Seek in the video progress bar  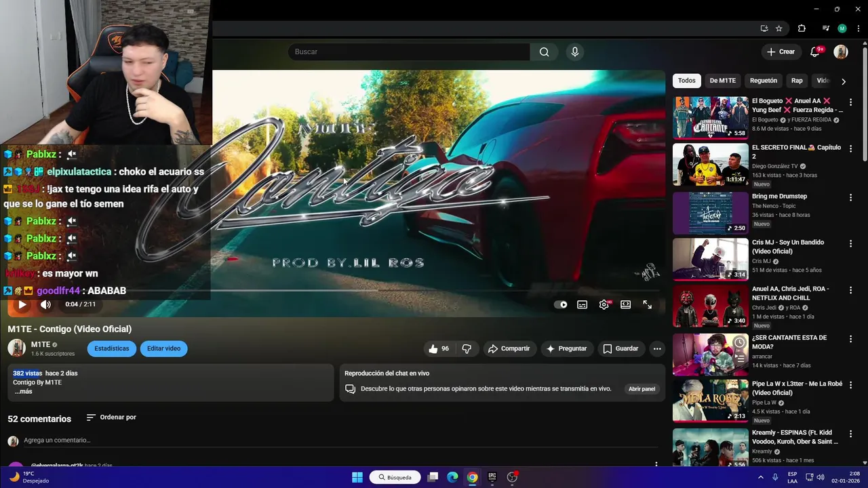point(336,291)
